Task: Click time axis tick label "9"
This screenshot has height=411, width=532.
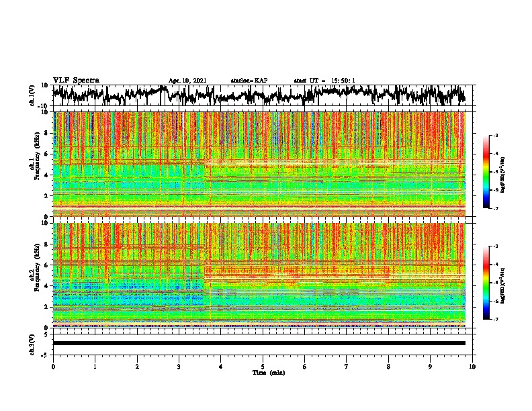Action: pyautogui.click(x=430, y=367)
